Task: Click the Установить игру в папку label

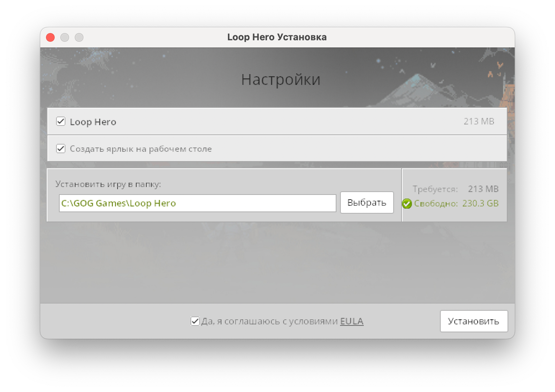Action: tap(108, 184)
